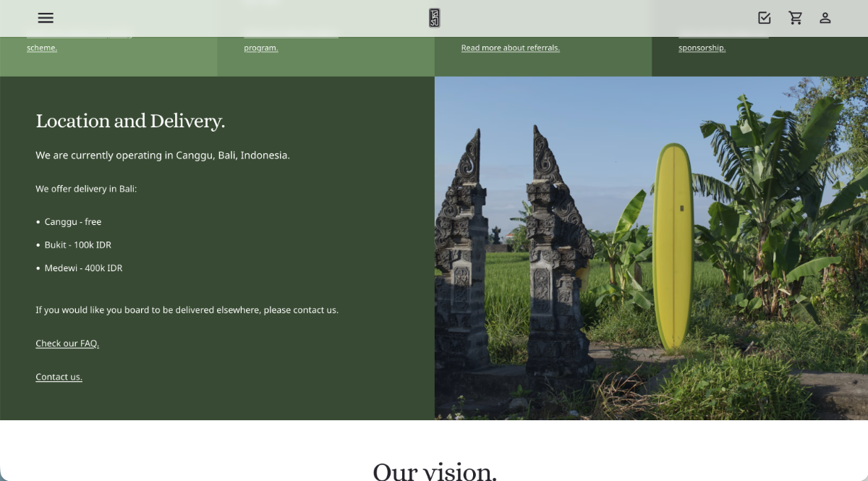
Task: Click the 'Location and Delivery.' heading
Action: click(x=130, y=121)
